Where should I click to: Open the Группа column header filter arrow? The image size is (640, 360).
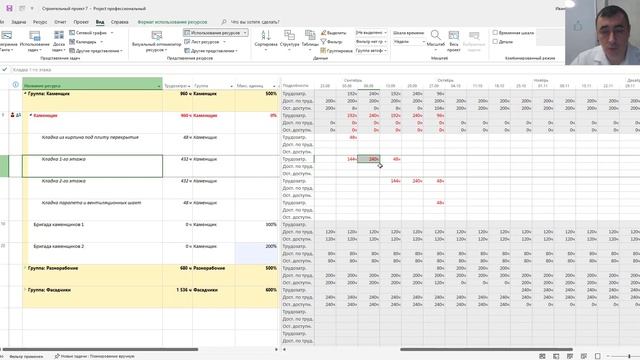pyautogui.click(x=231, y=86)
